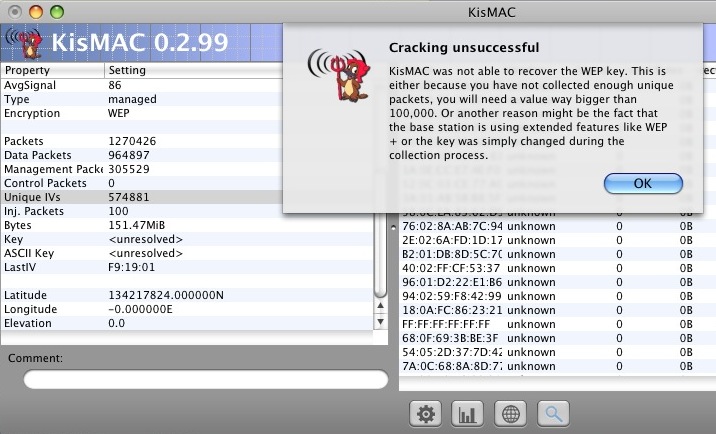Click the green zoom window button
Viewport: 716px width, 434px height.
tap(57, 12)
